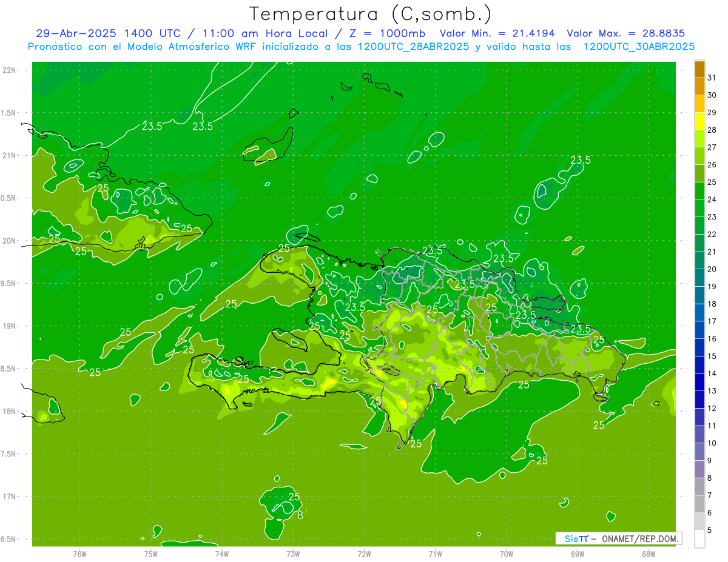Screen dimensions: 728x562
Task: Click the 19N latitude axis label
Action: click(10, 326)
